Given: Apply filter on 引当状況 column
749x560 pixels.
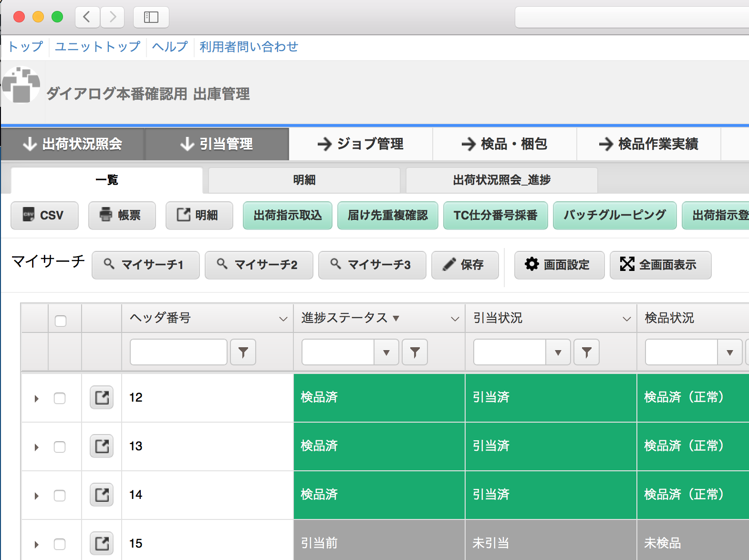Looking at the screenshot, I should pyautogui.click(x=587, y=353).
